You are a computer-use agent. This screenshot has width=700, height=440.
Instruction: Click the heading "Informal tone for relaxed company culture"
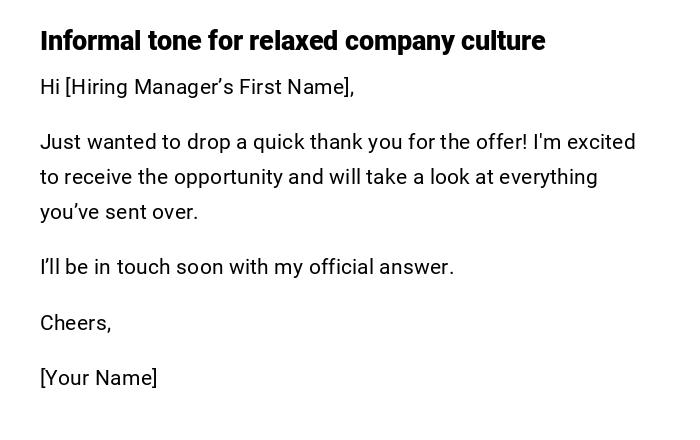pos(292,41)
